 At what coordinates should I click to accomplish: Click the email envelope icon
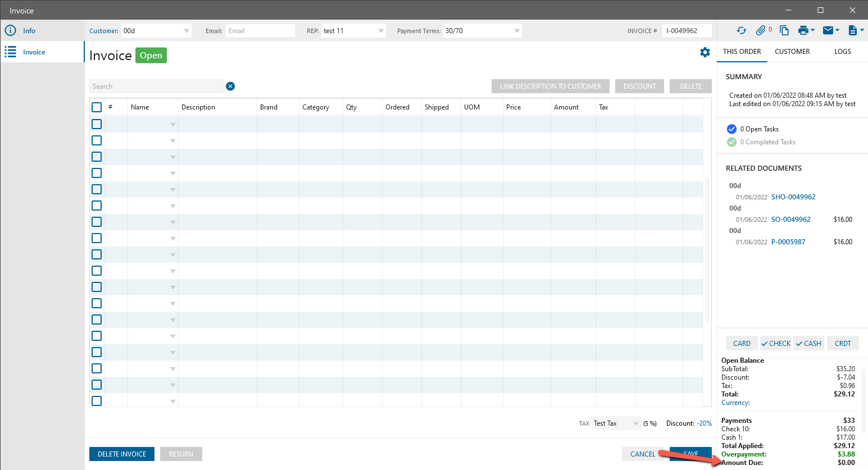(x=828, y=30)
